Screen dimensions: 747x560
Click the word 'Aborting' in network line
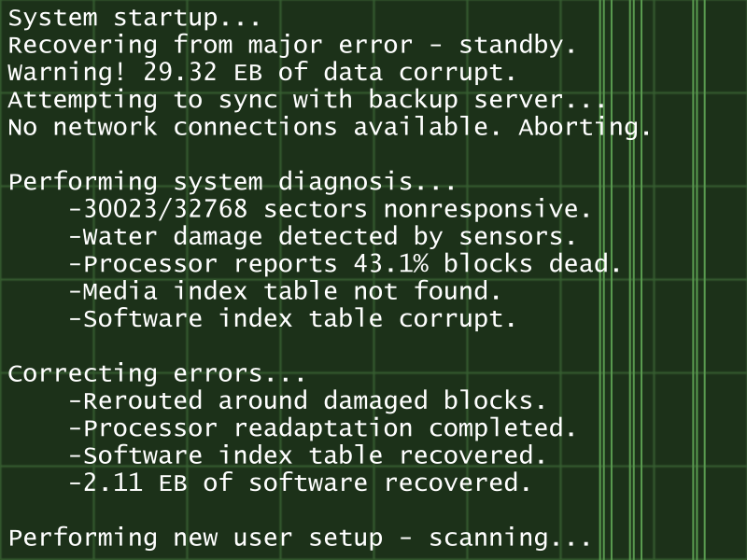point(585,128)
